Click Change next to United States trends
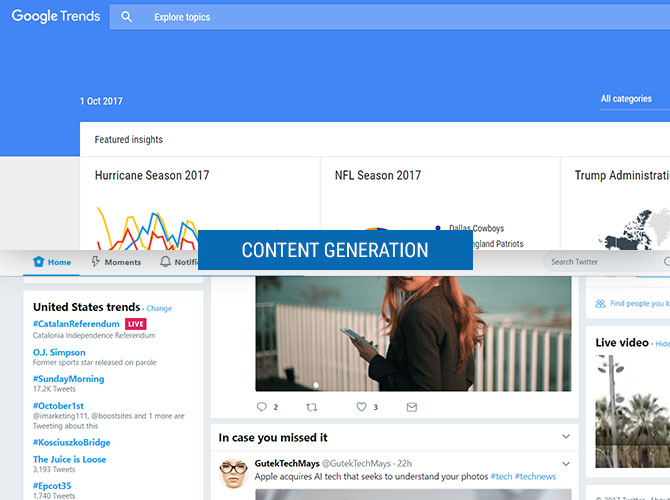 159,309
